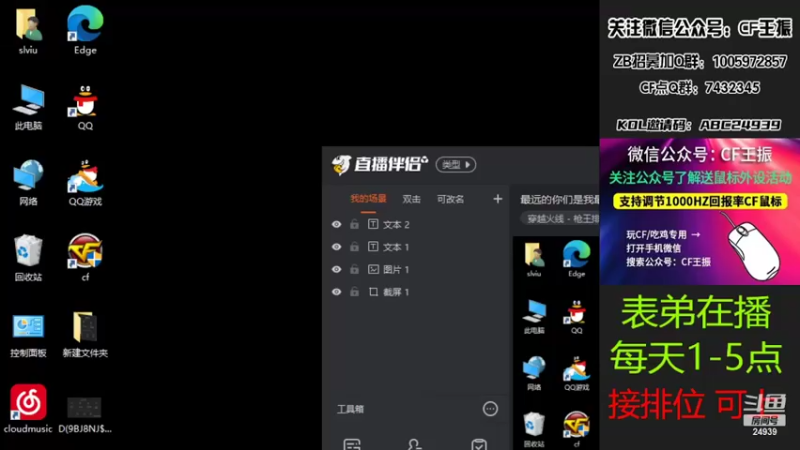800x450 pixels.
Task: Switch to the 可改名 scene tab
Action: [x=450, y=199]
